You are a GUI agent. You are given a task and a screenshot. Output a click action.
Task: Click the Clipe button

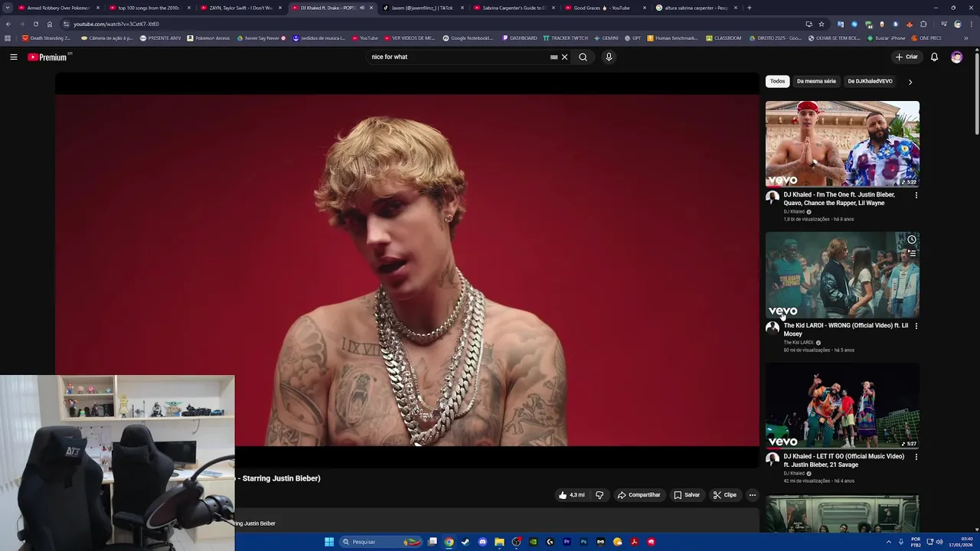(724, 495)
